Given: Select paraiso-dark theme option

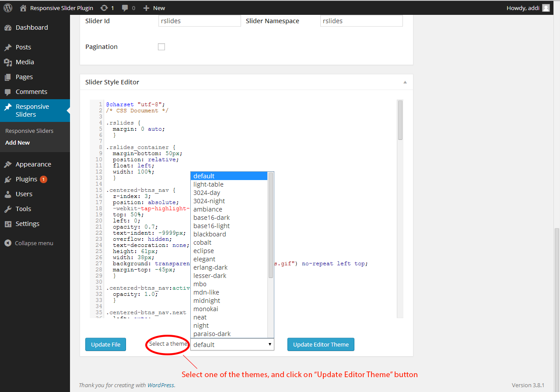Looking at the screenshot, I should point(229,334).
